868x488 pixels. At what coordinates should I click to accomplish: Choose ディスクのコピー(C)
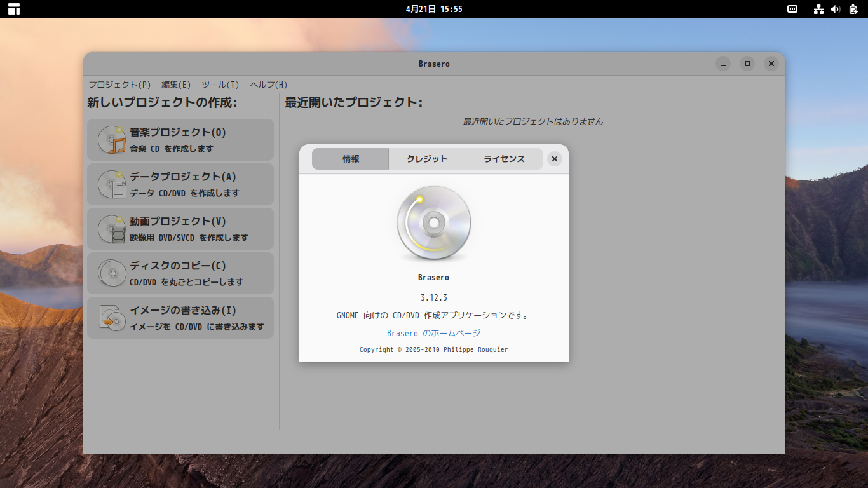(x=180, y=273)
